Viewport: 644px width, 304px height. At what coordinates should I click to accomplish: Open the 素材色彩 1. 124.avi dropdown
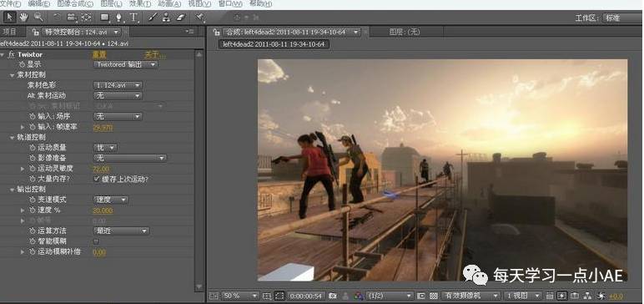click(x=118, y=85)
